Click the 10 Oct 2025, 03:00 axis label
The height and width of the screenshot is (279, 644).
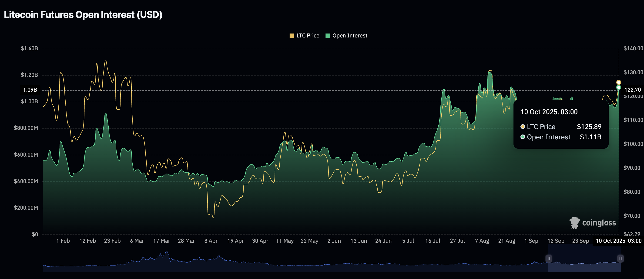click(x=618, y=241)
